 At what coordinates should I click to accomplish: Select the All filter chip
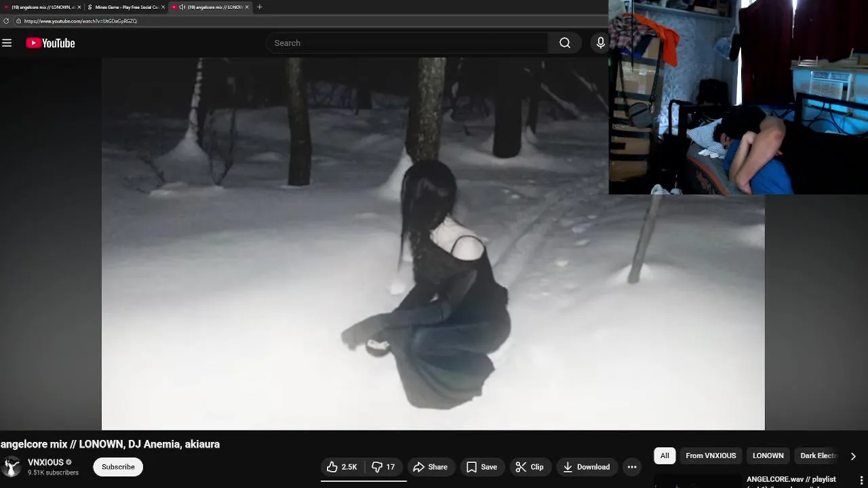665,455
